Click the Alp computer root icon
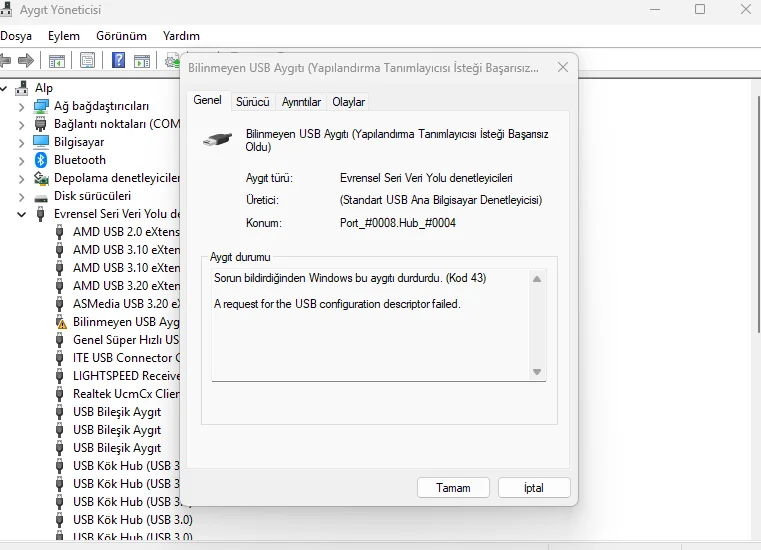761x550 pixels. click(22, 88)
